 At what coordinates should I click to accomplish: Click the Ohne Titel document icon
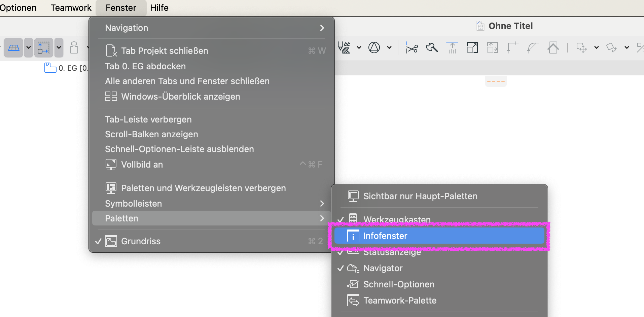480,26
